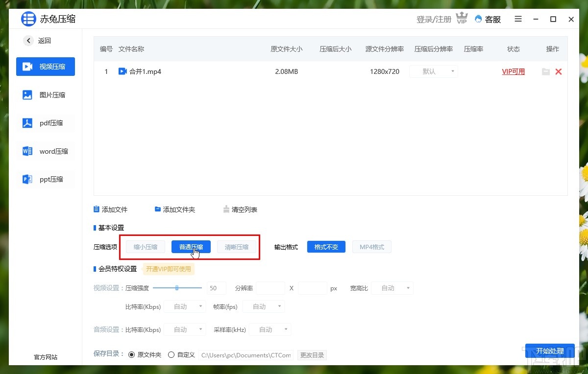The height and width of the screenshot is (374, 588).
Task: Click the 赤兔压缩 app logo icon
Action: pos(29,19)
